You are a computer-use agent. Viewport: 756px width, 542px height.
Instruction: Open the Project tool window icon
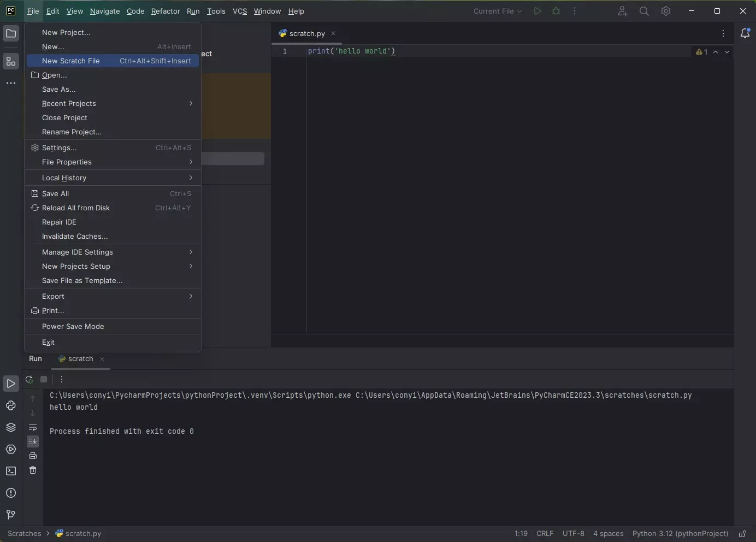(11, 33)
